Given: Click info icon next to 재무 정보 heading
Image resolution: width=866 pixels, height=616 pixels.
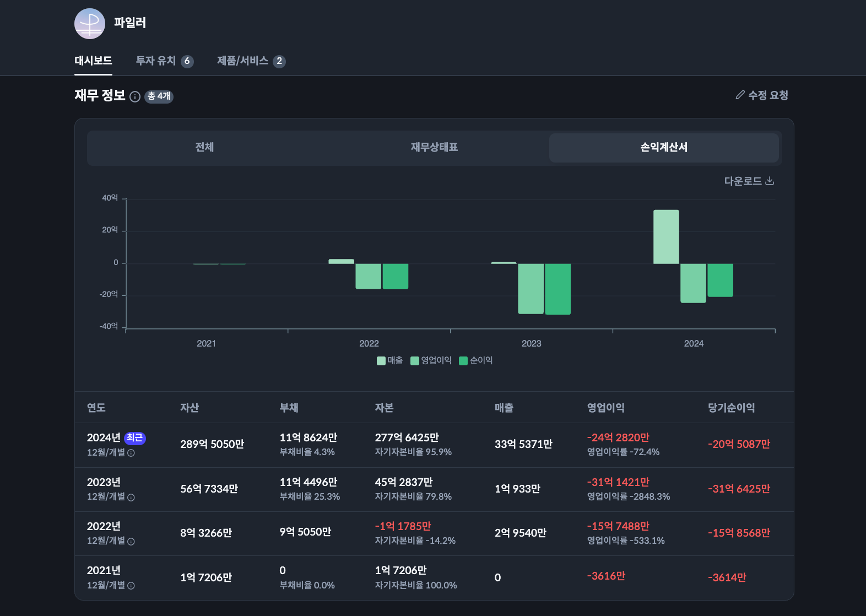Looking at the screenshot, I should [135, 97].
